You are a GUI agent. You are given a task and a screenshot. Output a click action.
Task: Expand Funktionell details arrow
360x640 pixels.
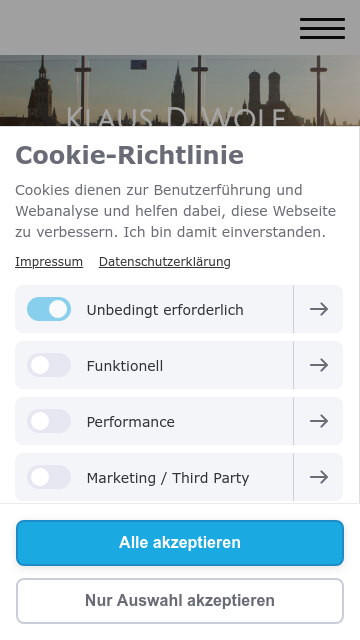(x=319, y=365)
